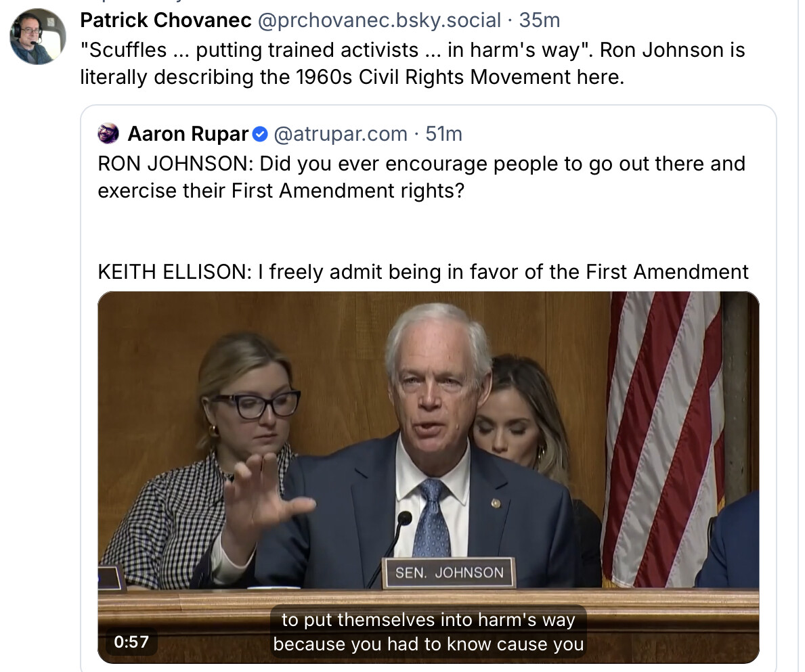The height and width of the screenshot is (672, 805).
Task: Play the Sen. Johnson hearing video
Action: 428,477
